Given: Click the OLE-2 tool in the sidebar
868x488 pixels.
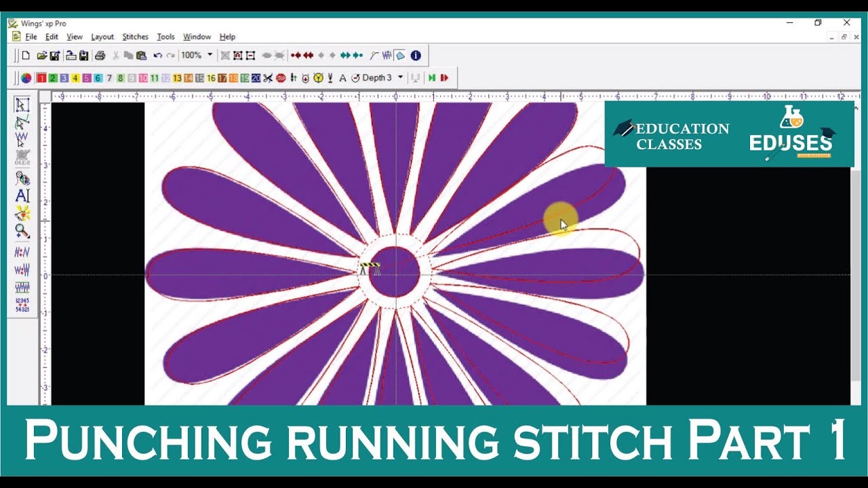Looking at the screenshot, I should click(x=22, y=158).
